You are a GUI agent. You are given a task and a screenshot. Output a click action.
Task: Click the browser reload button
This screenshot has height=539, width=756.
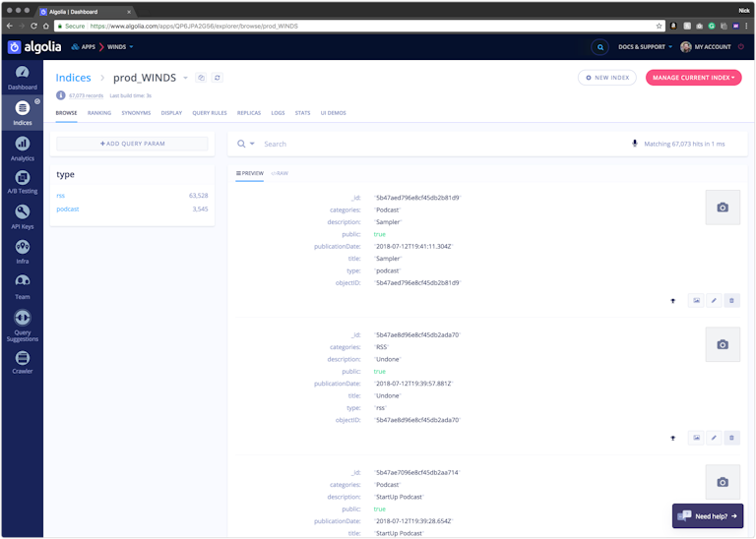(x=33, y=26)
